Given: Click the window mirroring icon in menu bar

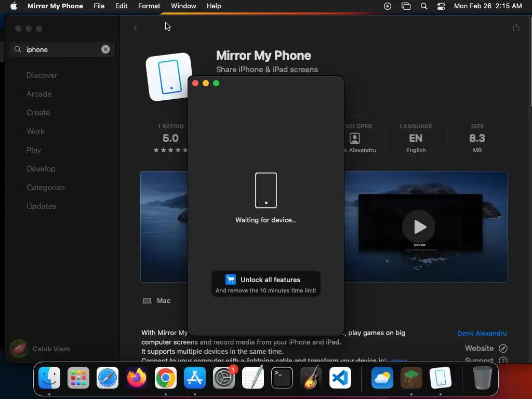Looking at the screenshot, I should pyautogui.click(x=406, y=6).
